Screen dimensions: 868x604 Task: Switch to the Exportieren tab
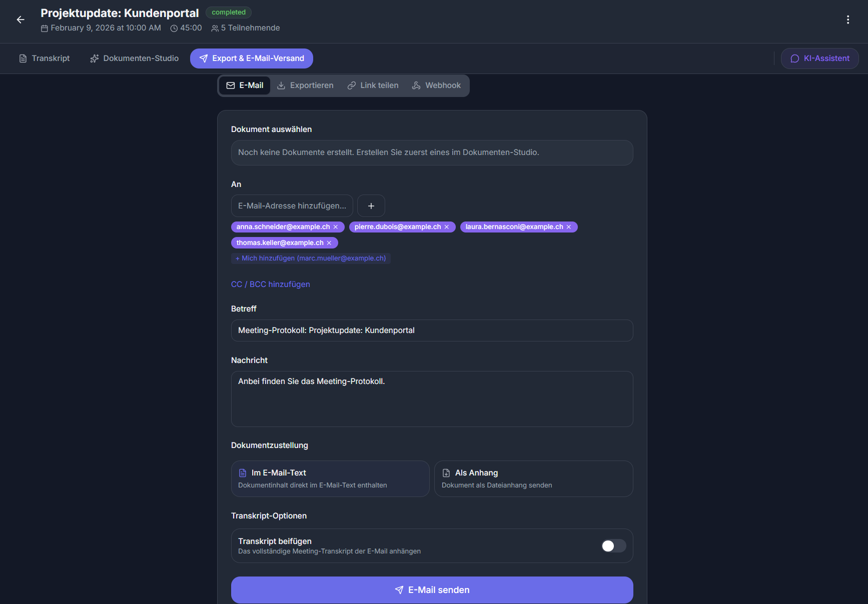tap(305, 85)
